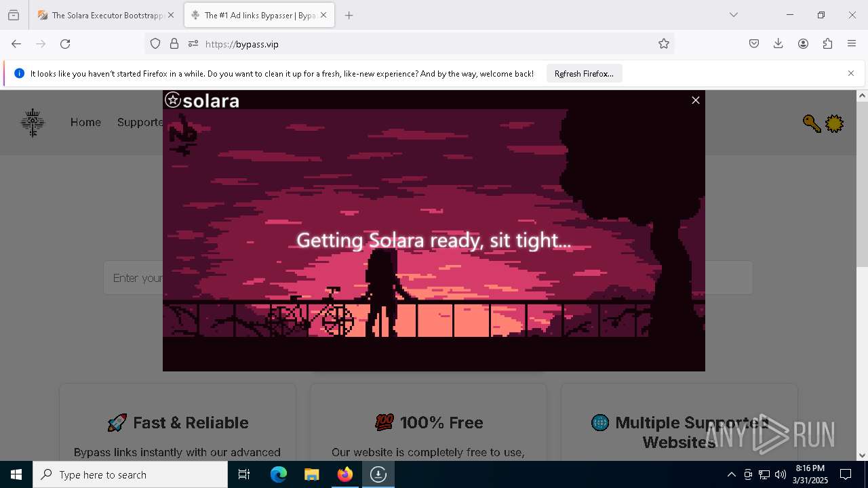Reload the current page
This screenshot has width=868, height=488.
coord(65,43)
